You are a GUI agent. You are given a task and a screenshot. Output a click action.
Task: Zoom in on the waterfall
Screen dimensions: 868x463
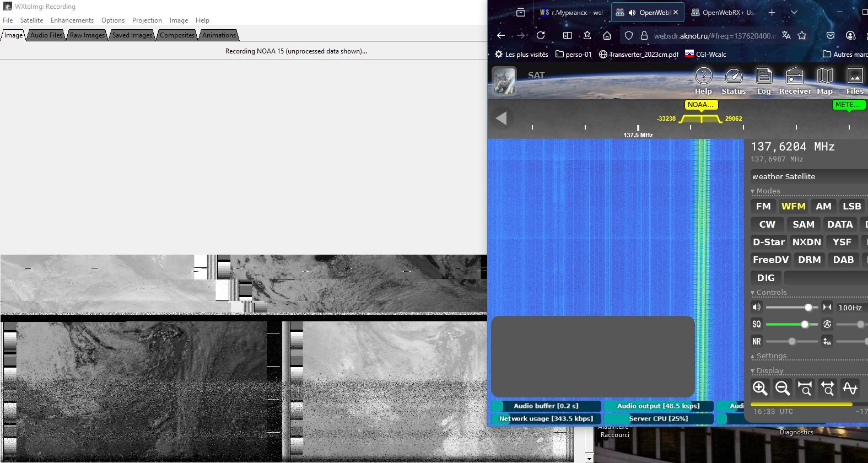point(760,388)
